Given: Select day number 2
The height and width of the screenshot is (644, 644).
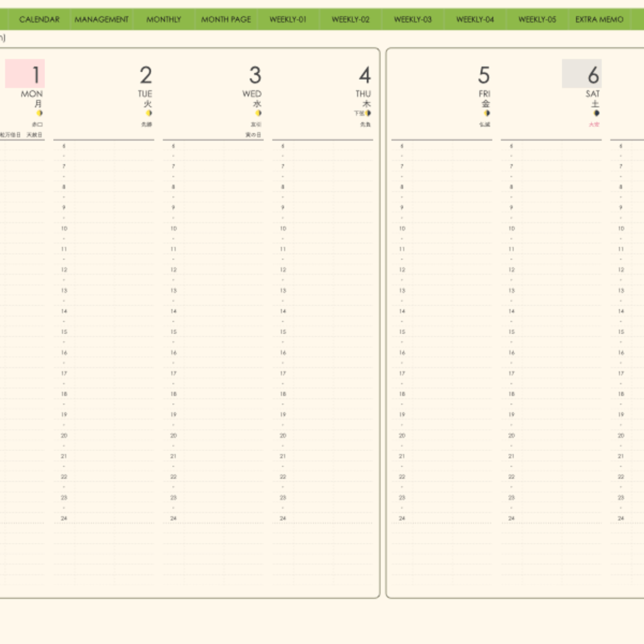Looking at the screenshot, I should pos(146,75).
